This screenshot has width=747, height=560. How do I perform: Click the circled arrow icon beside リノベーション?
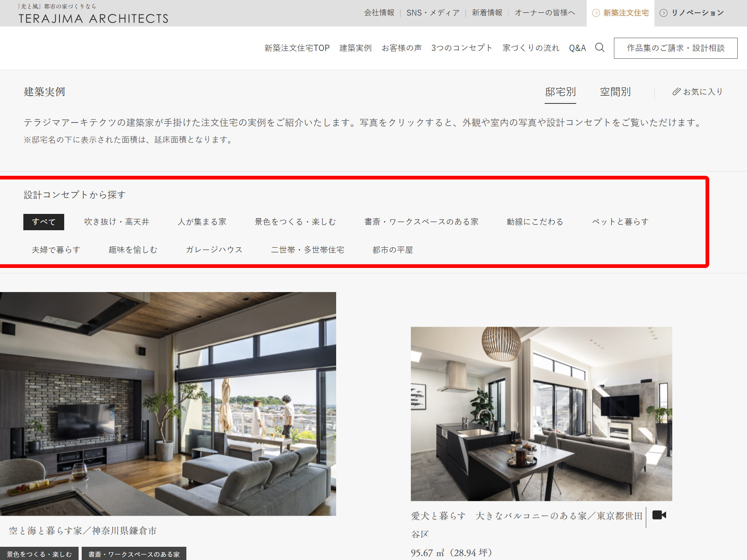pyautogui.click(x=664, y=13)
